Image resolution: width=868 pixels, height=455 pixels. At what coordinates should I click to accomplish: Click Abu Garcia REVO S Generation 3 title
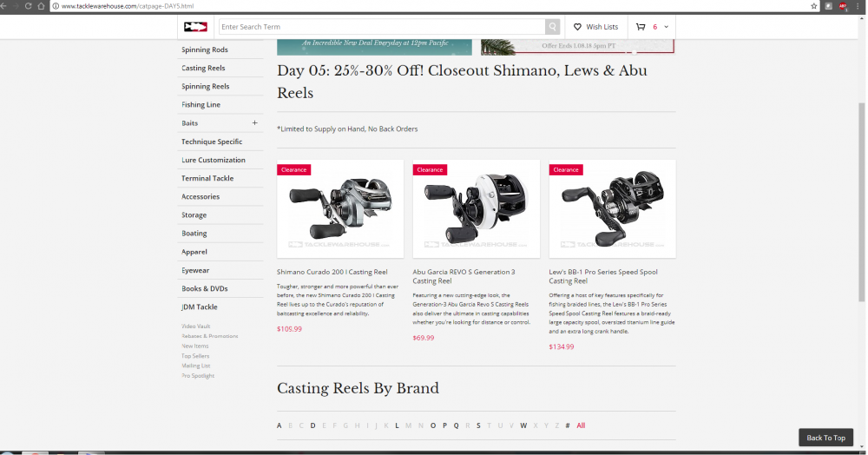tap(464, 276)
